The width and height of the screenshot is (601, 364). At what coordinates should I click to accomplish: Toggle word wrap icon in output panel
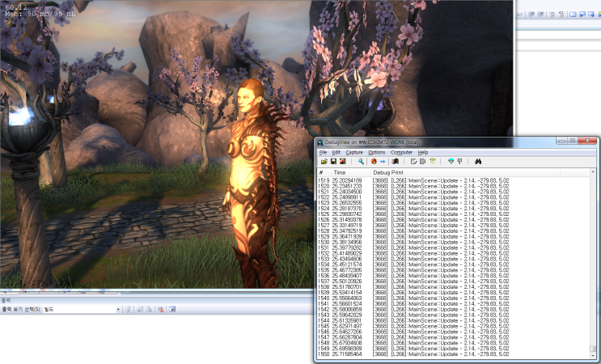tap(172, 309)
